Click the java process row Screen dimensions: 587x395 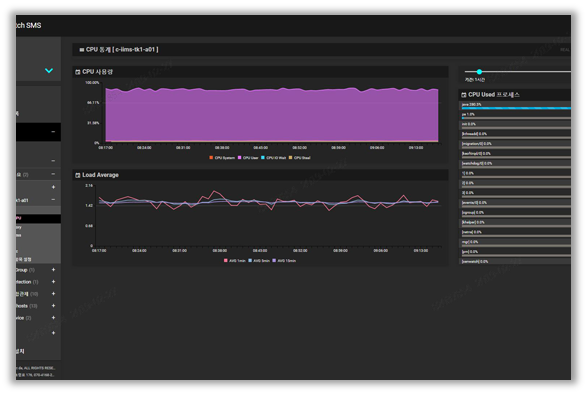516,105
